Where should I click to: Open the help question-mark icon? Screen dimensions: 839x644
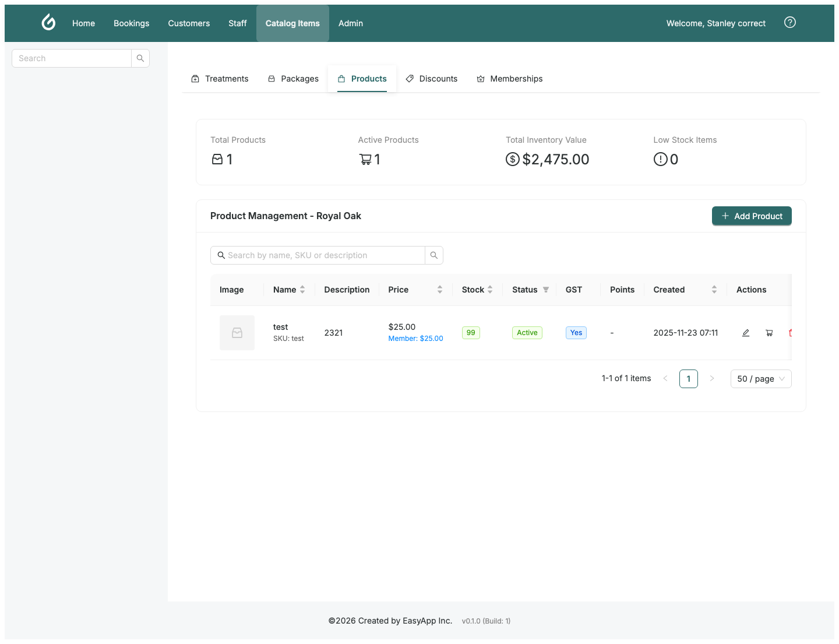point(790,22)
